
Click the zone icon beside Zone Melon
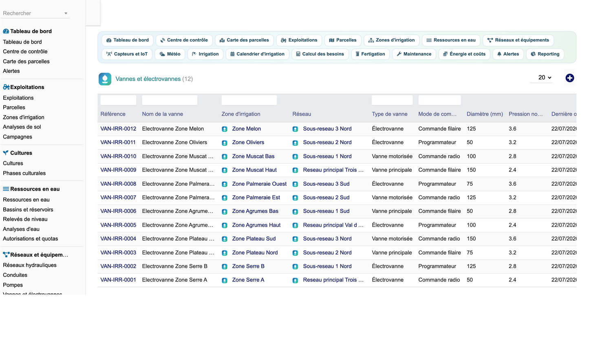pyautogui.click(x=225, y=129)
